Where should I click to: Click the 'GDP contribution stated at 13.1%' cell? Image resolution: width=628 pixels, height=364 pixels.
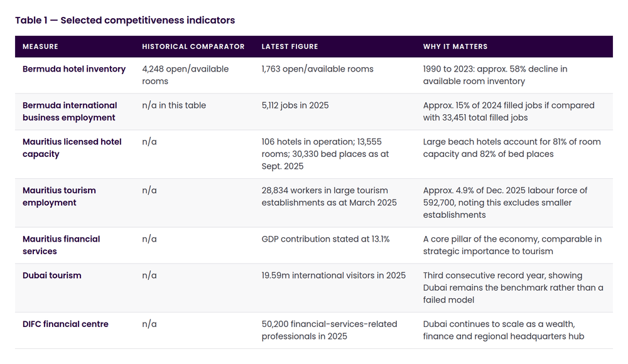coord(325,239)
